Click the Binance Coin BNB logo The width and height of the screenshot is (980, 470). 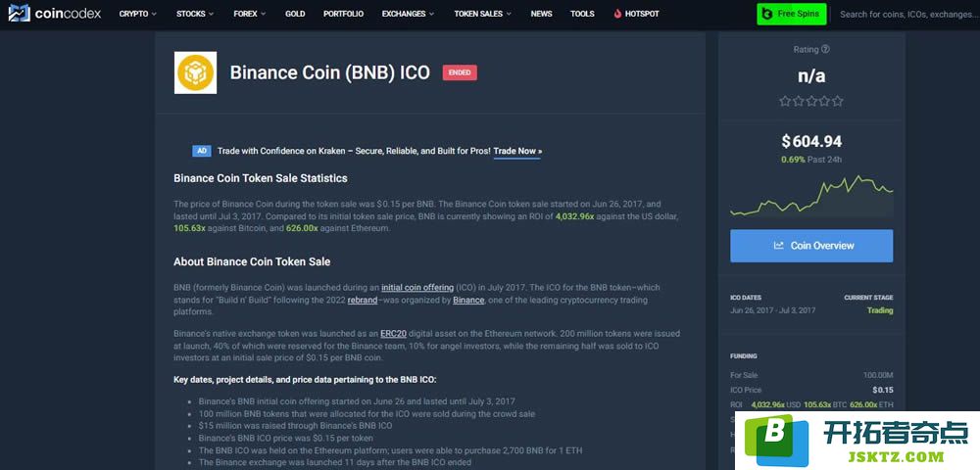coord(195,72)
